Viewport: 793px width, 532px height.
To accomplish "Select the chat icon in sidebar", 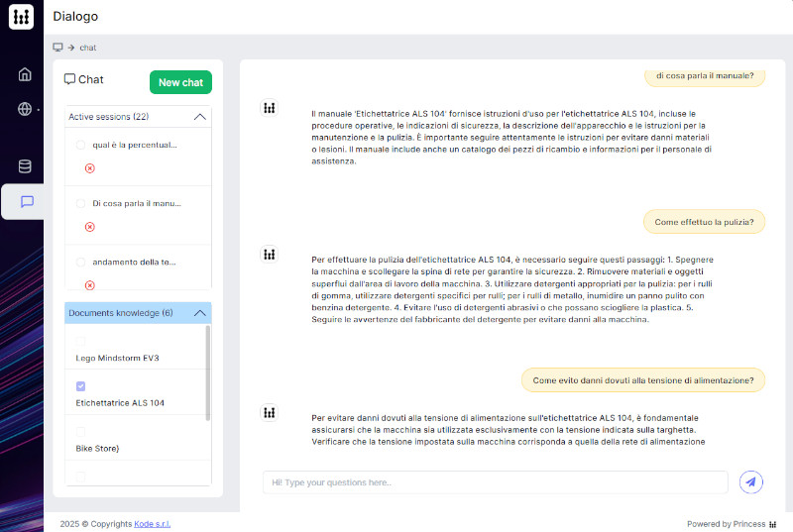I will (x=27, y=201).
